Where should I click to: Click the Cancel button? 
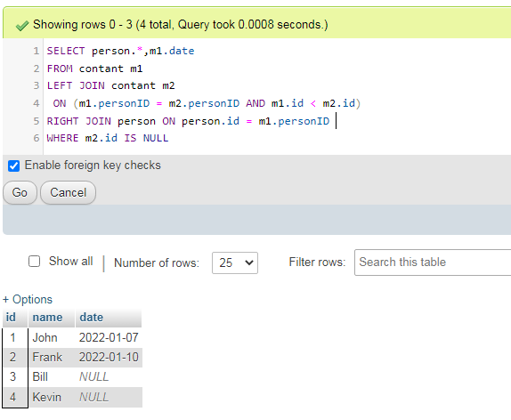[69, 192]
